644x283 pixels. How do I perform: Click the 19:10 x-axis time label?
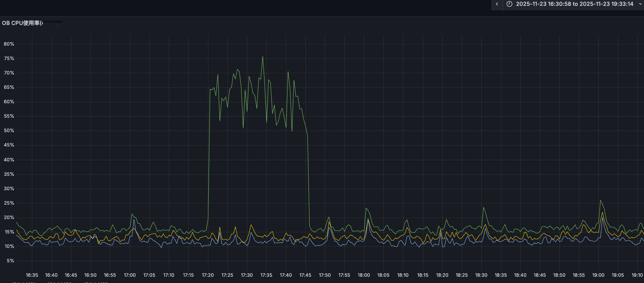coord(637,275)
